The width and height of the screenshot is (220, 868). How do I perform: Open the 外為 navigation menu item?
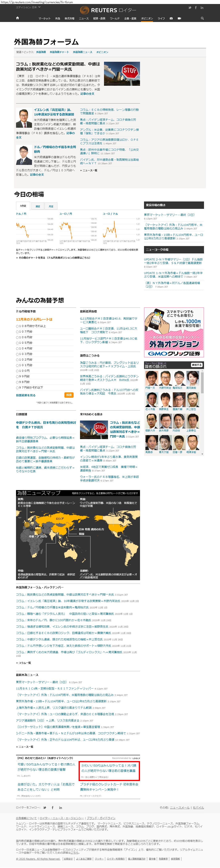pos(58,19)
